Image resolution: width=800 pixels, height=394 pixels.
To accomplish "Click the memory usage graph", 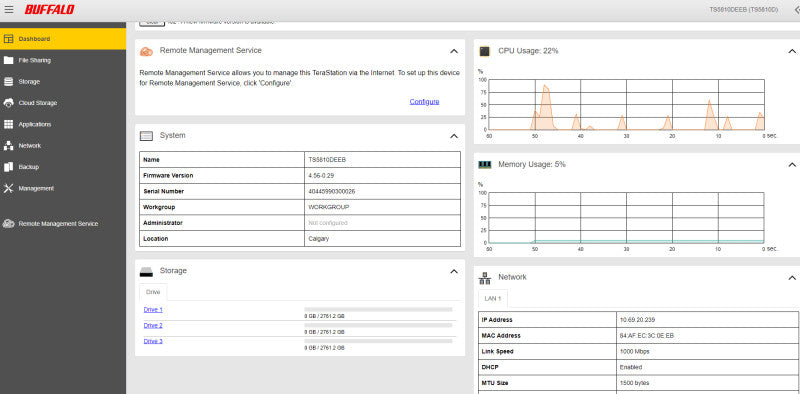I will [x=627, y=218].
